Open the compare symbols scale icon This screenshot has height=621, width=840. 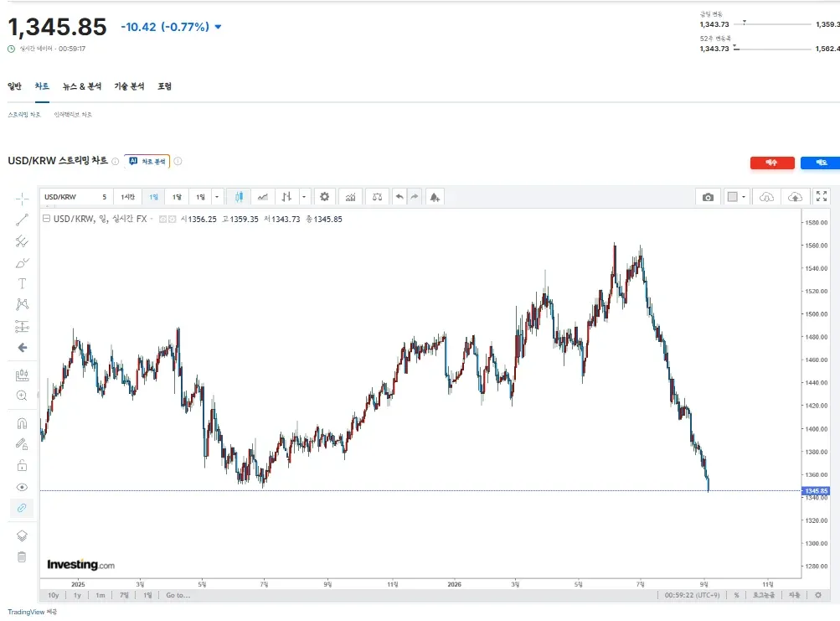[377, 197]
